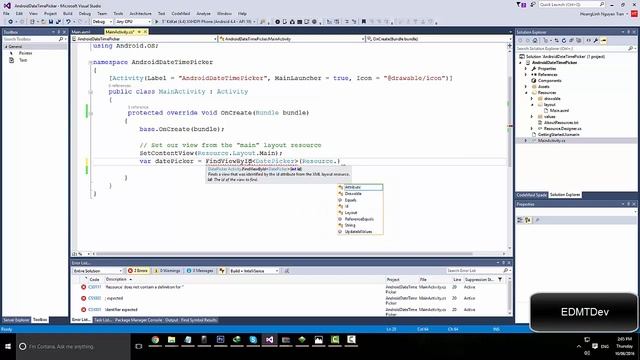Open the AndroidDateTimePicker project navigation dropdown
Screen dimensions: 640x360
(144, 39)
